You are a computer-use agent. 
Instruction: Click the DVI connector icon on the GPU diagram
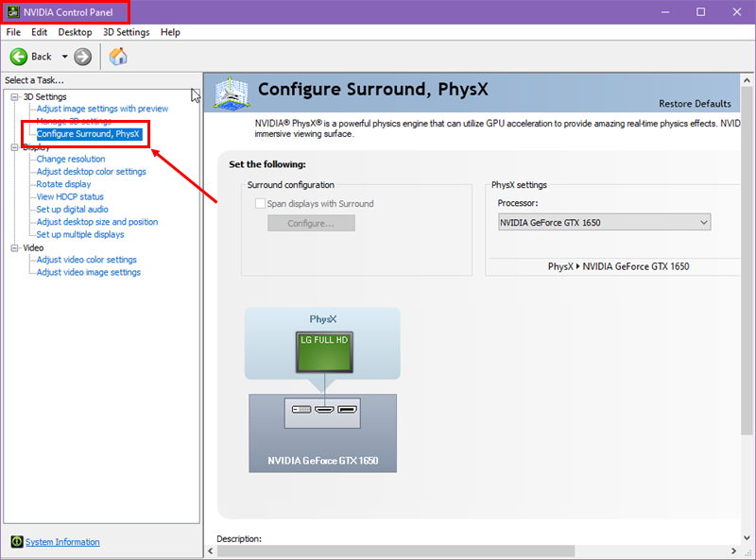tap(301, 410)
